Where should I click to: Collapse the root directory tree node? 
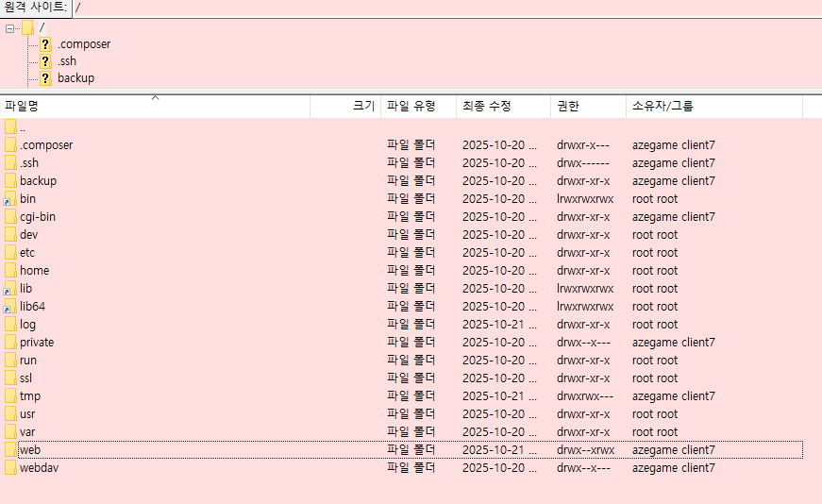(10, 28)
